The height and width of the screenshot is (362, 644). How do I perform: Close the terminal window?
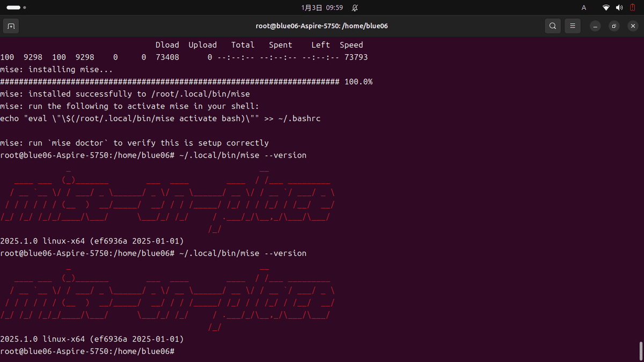pyautogui.click(x=633, y=25)
